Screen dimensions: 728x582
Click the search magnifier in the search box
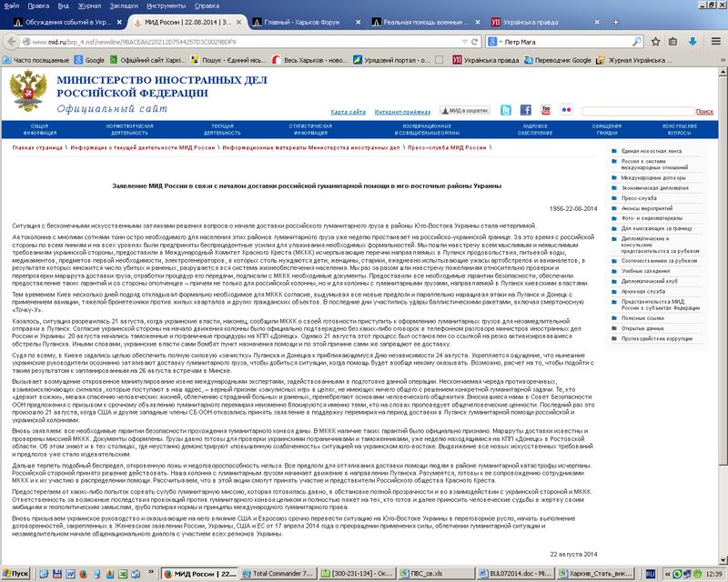point(637,42)
